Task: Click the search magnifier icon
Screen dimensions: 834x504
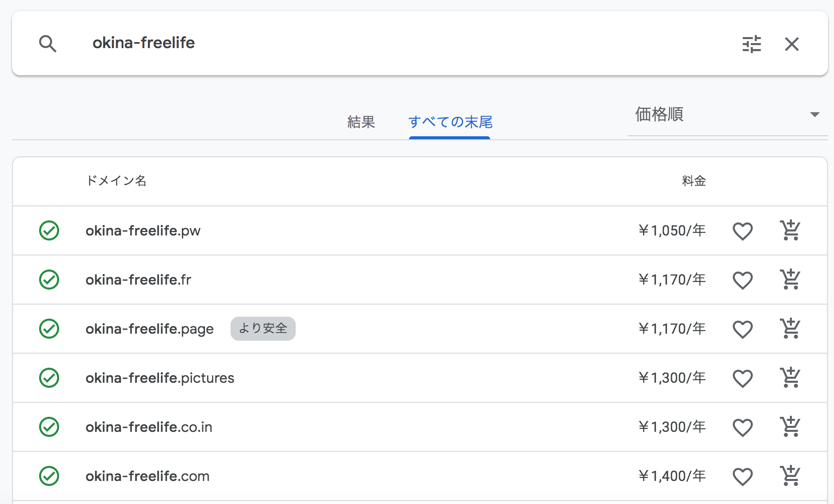Action: [x=48, y=44]
